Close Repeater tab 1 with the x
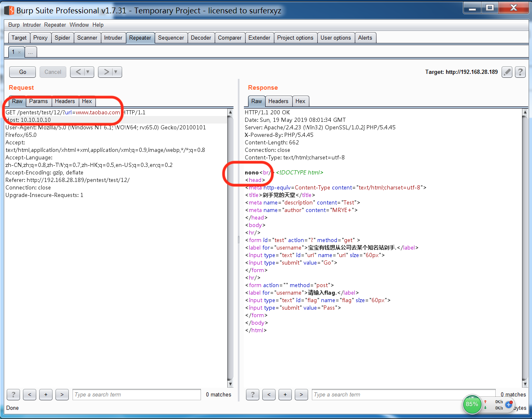This screenshot has height=419, width=532. pyautogui.click(x=19, y=52)
